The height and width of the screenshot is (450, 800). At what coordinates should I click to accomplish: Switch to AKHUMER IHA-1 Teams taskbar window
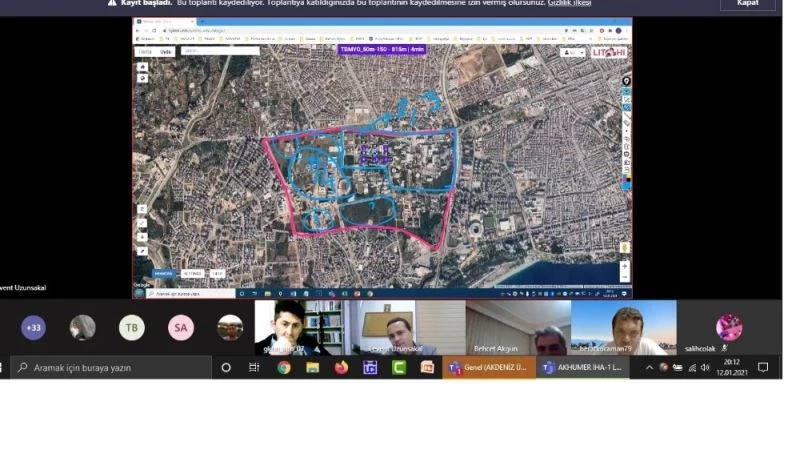(x=582, y=368)
